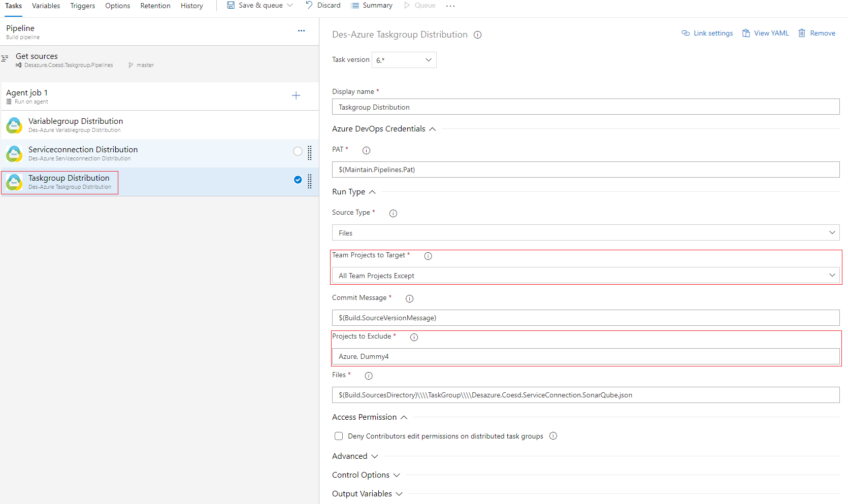Click the info icon next to Des-Azure Taskgroup Distribution title
This screenshot has height=504, width=848.
[x=477, y=35]
